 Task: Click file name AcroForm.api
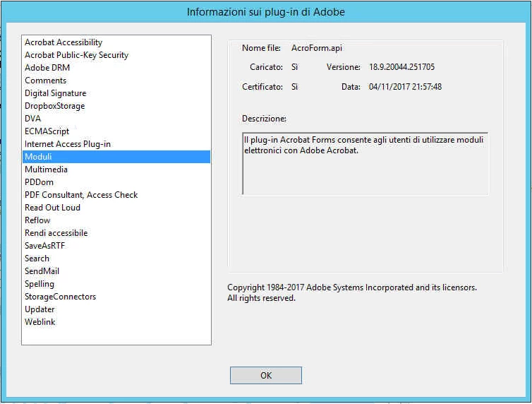(317, 48)
